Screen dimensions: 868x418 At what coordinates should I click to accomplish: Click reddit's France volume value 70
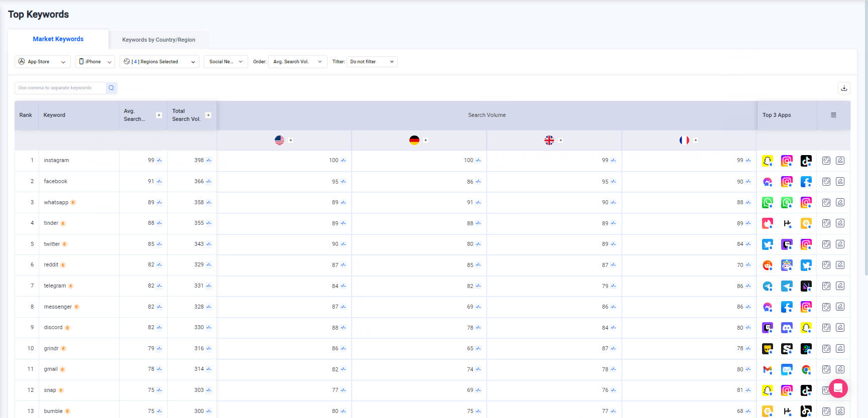click(x=740, y=265)
